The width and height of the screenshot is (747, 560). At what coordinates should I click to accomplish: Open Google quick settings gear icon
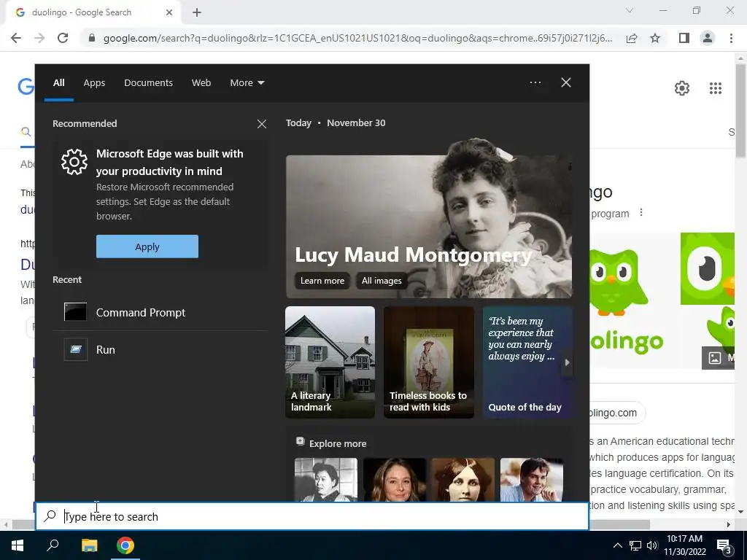tap(682, 88)
